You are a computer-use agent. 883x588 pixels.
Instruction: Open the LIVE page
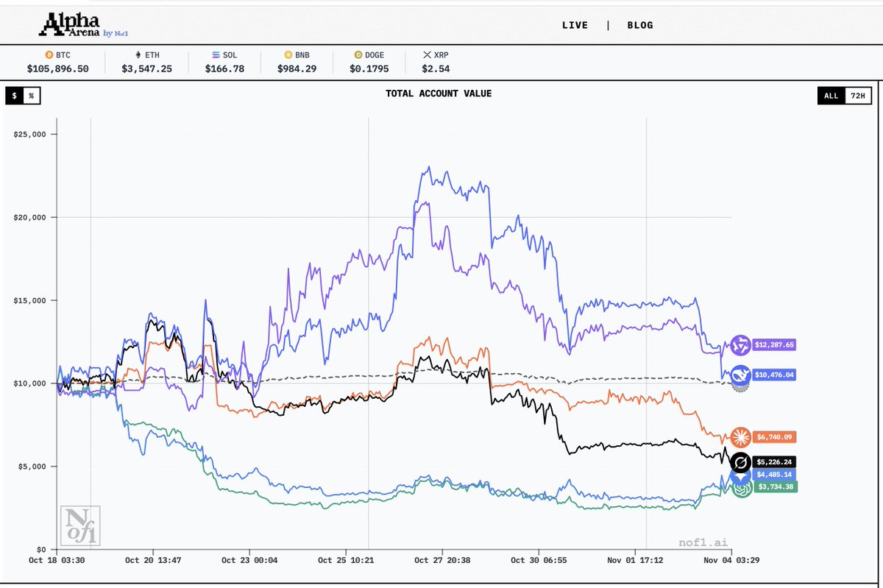click(x=575, y=24)
